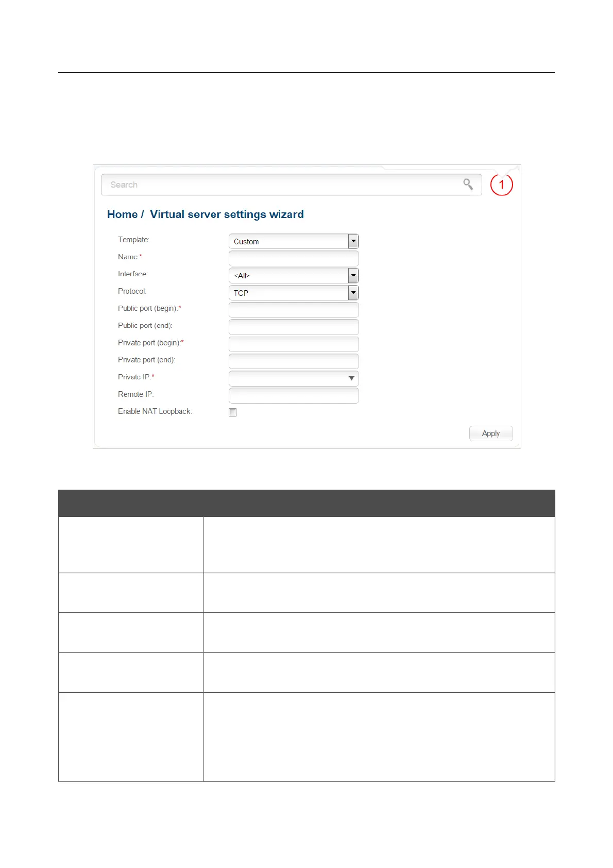This screenshot has width=613, height=868.
Task: Click the Public port (end) field
Action: pyautogui.click(x=294, y=327)
